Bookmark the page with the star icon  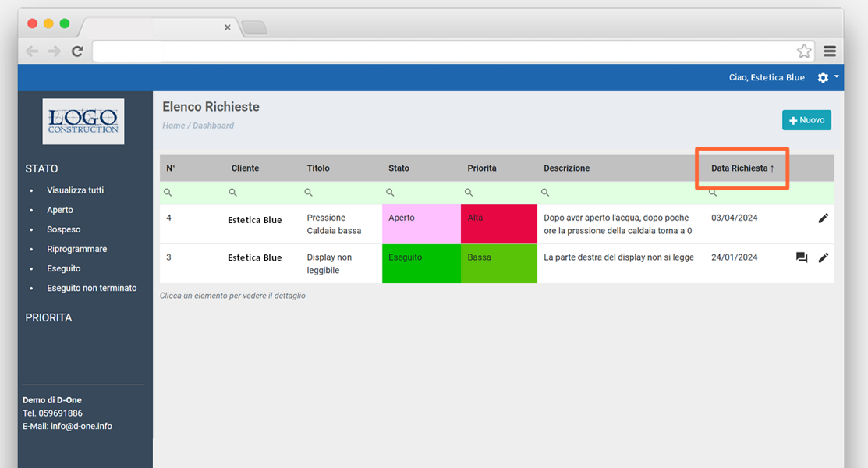pyautogui.click(x=804, y=51)
